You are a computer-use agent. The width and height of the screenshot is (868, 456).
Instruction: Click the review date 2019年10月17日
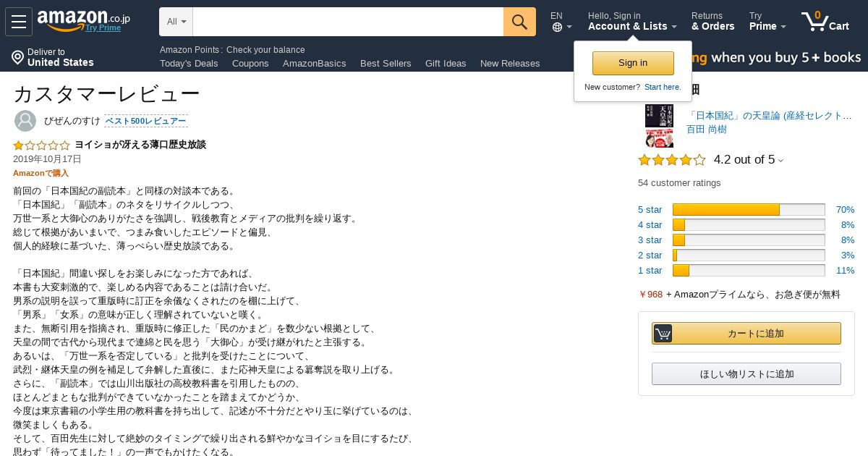tap(47, 159)
